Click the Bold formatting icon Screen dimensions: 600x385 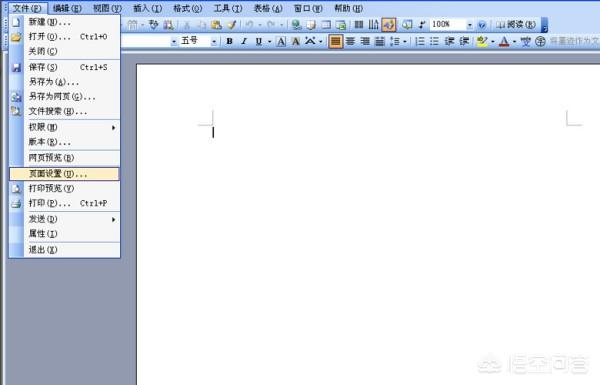pos(229,41)
